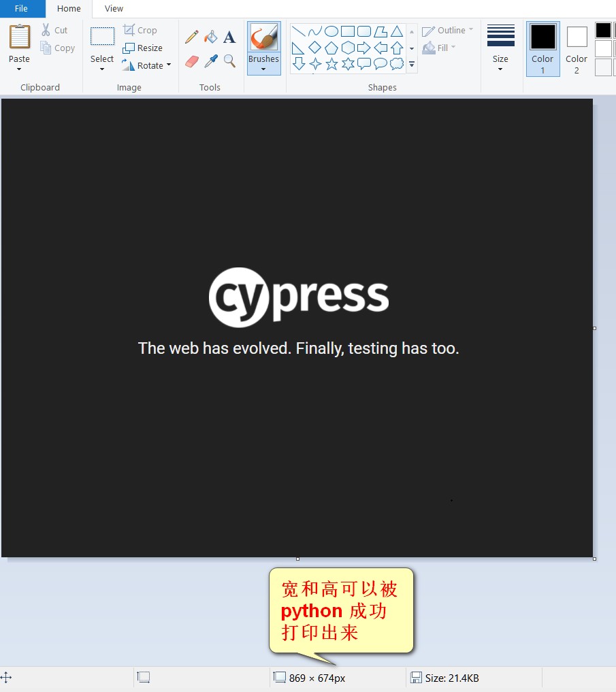Screen dimensions: 616x692
Task: Copy the selection
Action: click(x=57, y=48)
